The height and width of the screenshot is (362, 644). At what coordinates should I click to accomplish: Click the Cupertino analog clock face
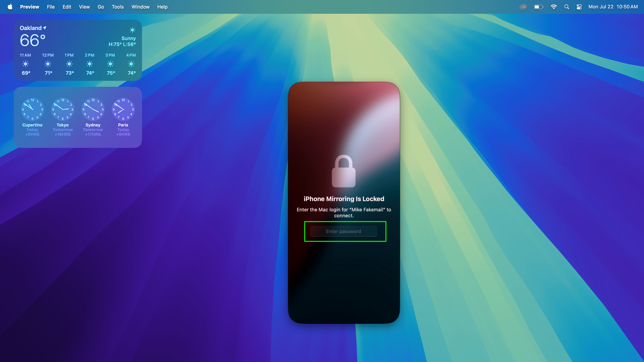click(x=32, y=109)
